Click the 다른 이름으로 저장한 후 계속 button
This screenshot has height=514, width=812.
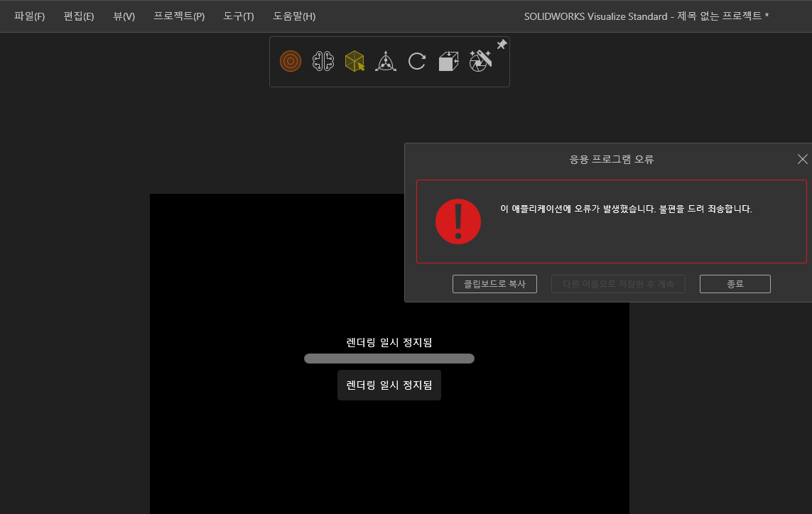click(x=618, y=284)
